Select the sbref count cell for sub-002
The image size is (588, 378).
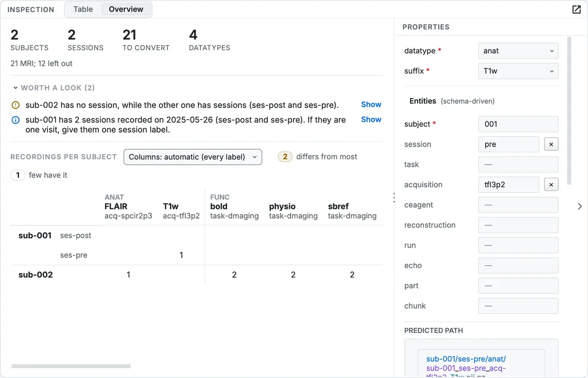352,275
